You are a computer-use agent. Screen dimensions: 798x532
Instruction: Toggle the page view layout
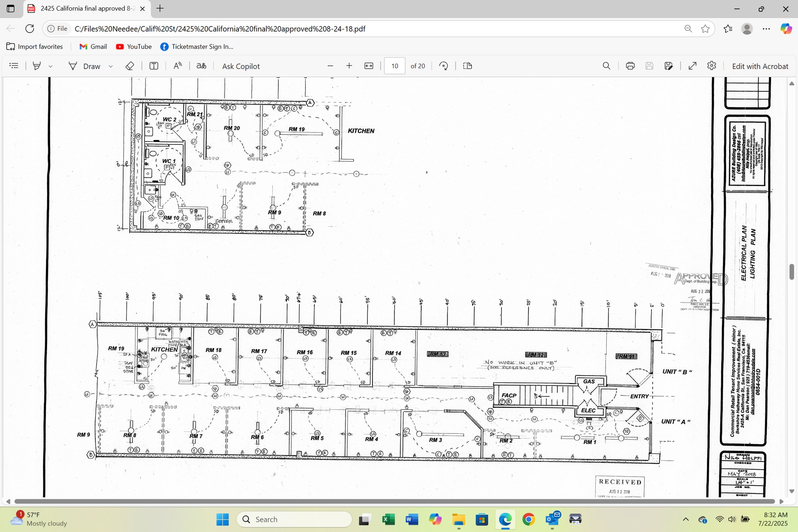pyautogui.click(x=468, y=66)
